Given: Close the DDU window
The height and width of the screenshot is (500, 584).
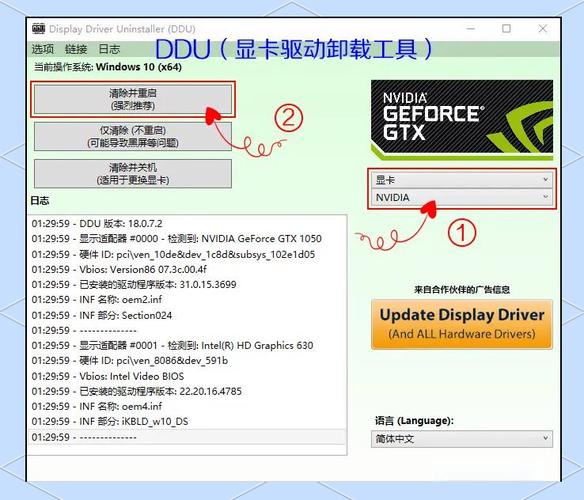Looking at the screenshot, I should [x=543, y=29].
